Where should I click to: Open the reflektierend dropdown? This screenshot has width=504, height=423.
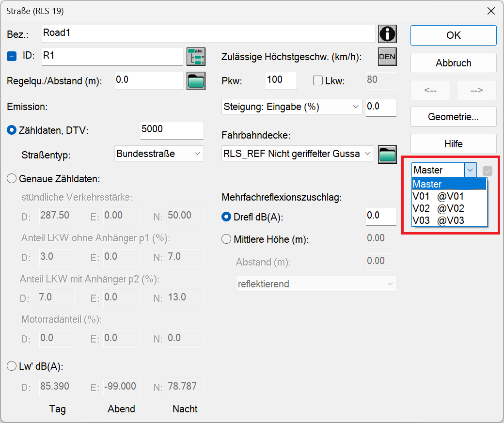316,284
